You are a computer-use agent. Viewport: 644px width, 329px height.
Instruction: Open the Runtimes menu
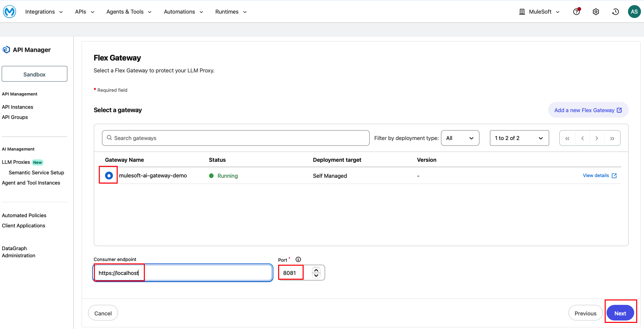coord(231,12)
